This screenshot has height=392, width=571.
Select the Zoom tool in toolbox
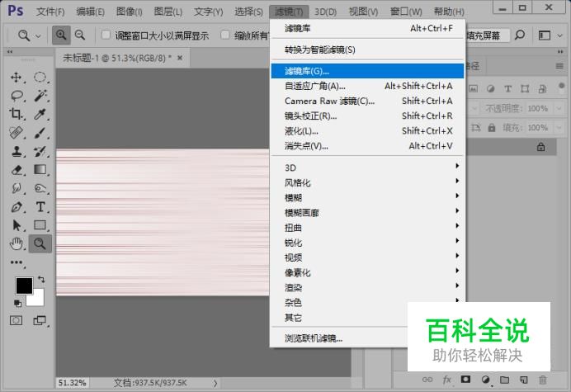coord(40,243)
